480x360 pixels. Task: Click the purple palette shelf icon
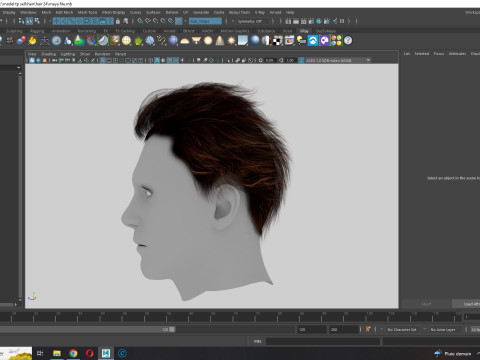pos(324,41)
